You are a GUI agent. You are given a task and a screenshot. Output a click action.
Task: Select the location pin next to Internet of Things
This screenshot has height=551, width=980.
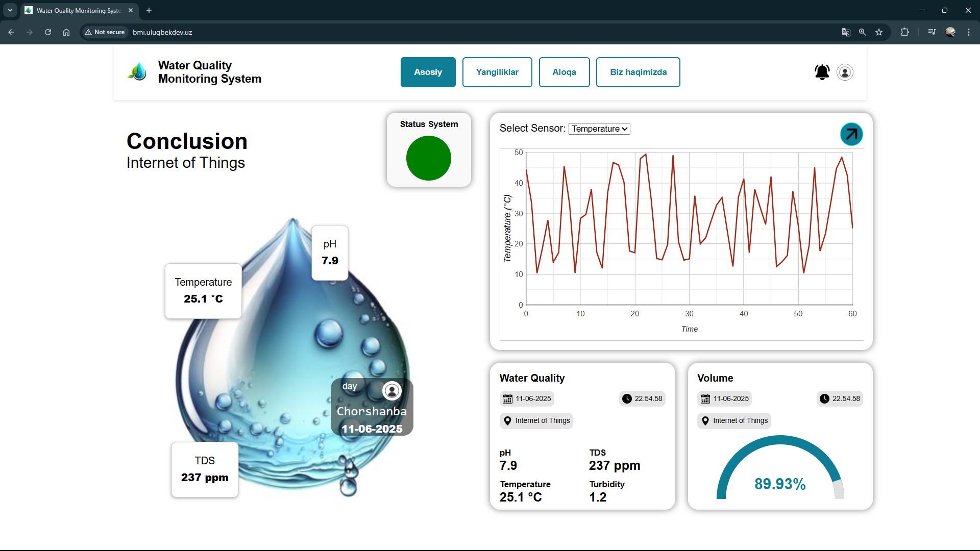[x=508, y=421]
